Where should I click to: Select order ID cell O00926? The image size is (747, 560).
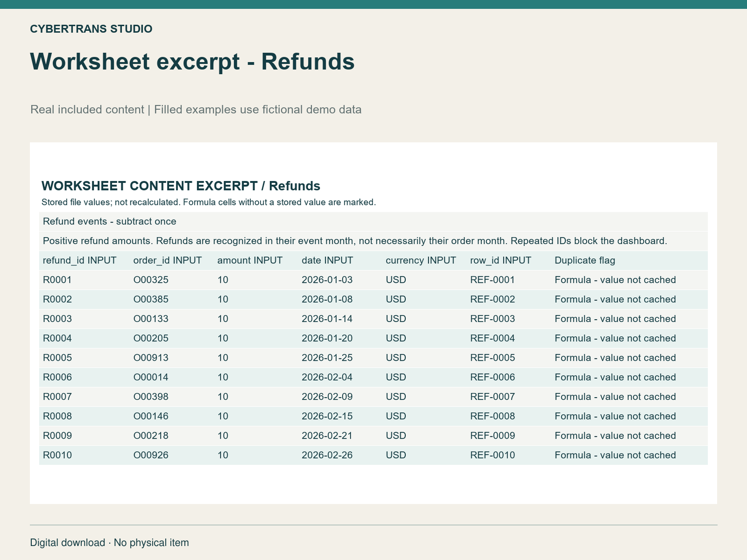point(151,455)
